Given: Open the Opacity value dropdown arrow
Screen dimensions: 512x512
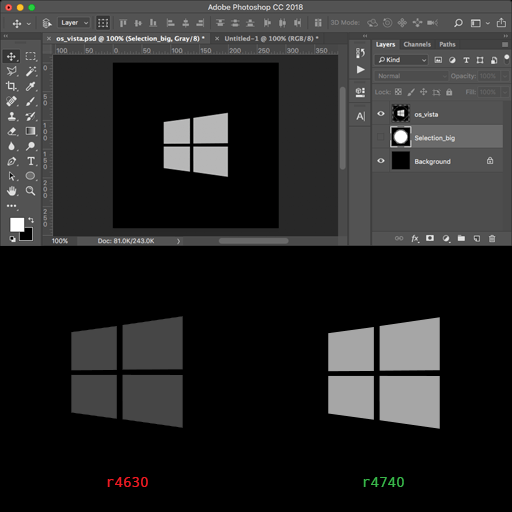Looking at the screenshot, I should (505, 76).
